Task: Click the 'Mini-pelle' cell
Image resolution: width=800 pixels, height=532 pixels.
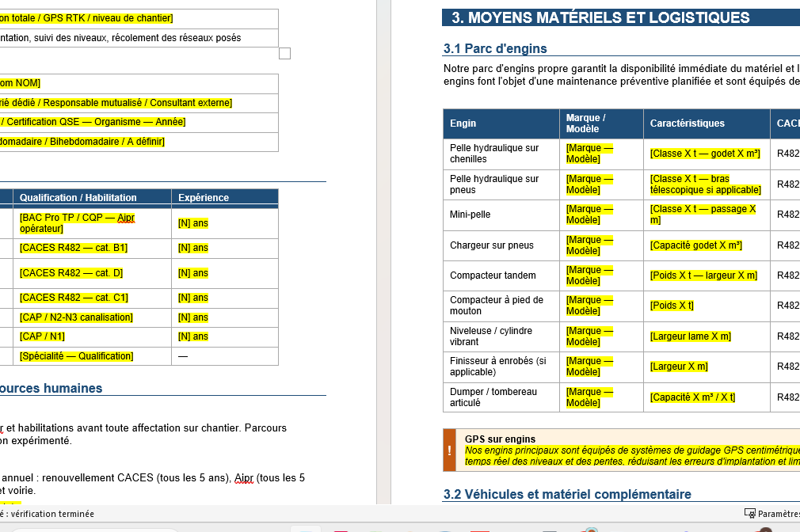Action: pyautogui.click(x=501, y=215)
